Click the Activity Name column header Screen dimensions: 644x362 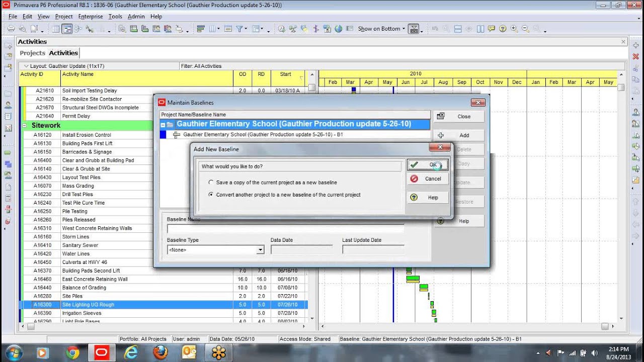pyautogui.click(x=146, y=78)
